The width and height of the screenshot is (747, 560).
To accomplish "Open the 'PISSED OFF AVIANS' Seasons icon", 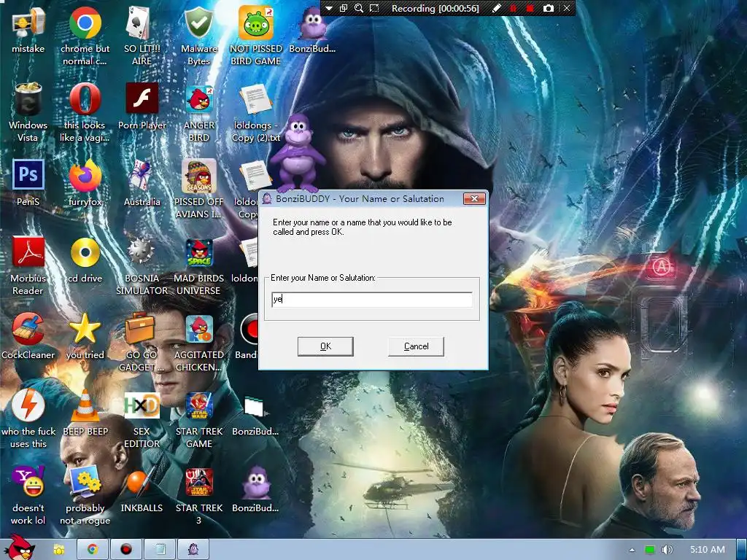I will point(198,189).
